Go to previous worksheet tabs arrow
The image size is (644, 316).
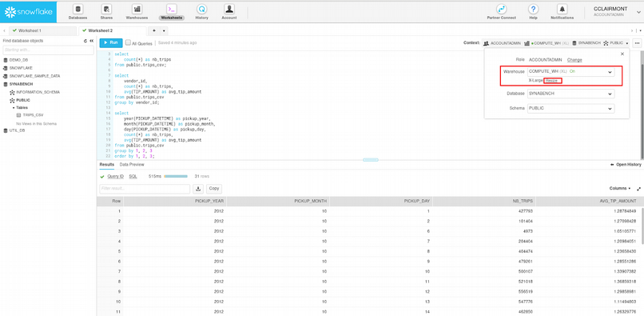(4, 30)
